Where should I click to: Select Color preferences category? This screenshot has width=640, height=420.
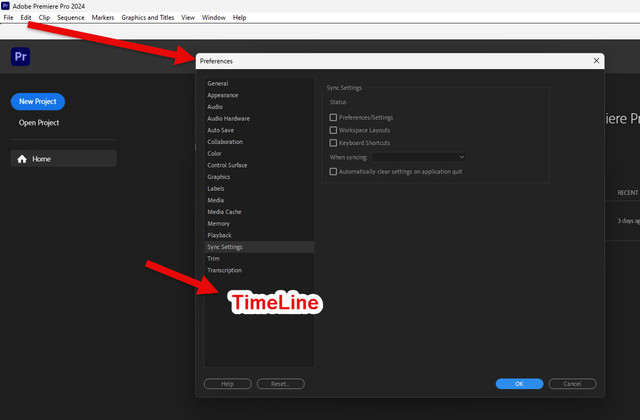[259, 153]
